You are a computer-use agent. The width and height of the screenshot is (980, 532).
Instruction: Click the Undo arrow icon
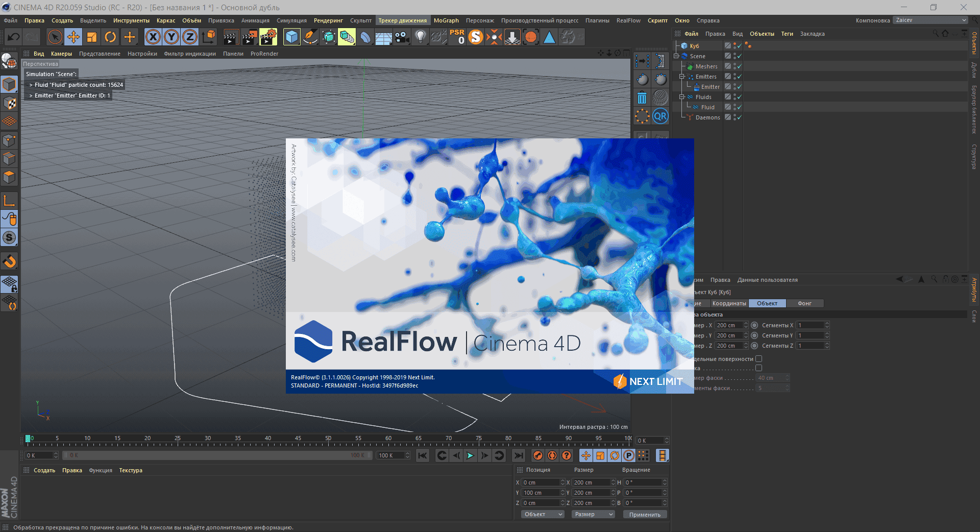(x=14, y=37)
